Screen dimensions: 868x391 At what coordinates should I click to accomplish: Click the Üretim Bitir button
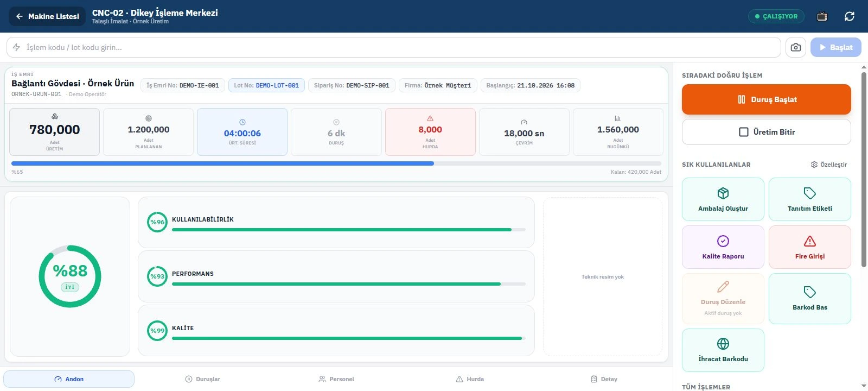tap(767, 132)
